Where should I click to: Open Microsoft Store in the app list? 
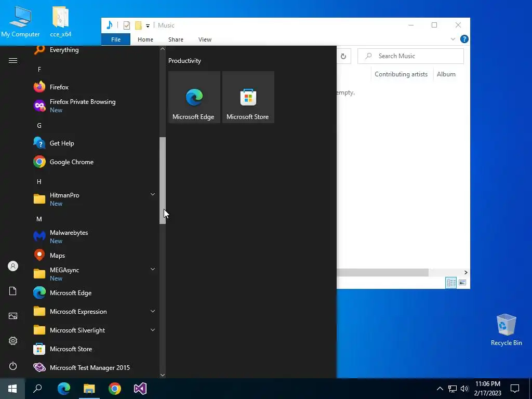[95, 349]
